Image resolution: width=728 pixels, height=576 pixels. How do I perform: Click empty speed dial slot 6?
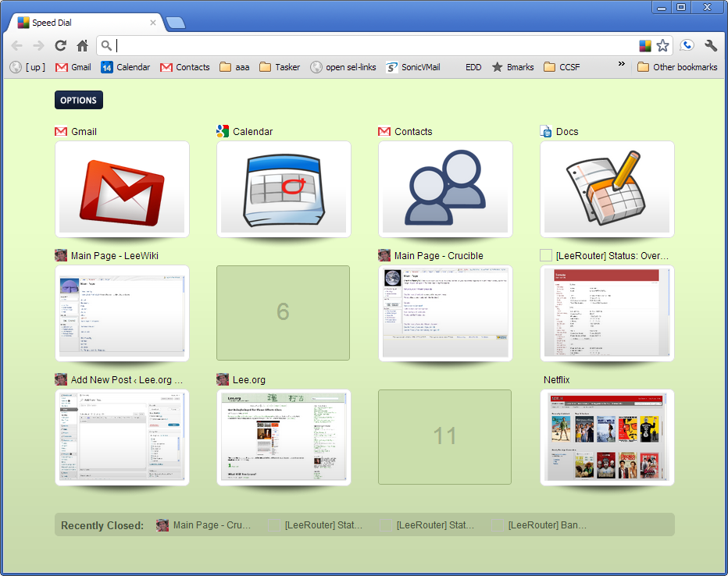(x=284, y=312)
